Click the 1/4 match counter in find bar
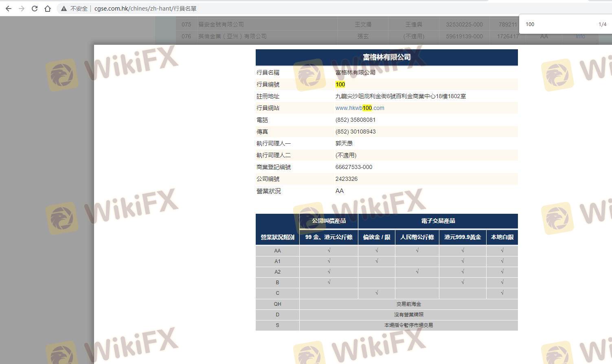612x364 pixels. (602, 24)
